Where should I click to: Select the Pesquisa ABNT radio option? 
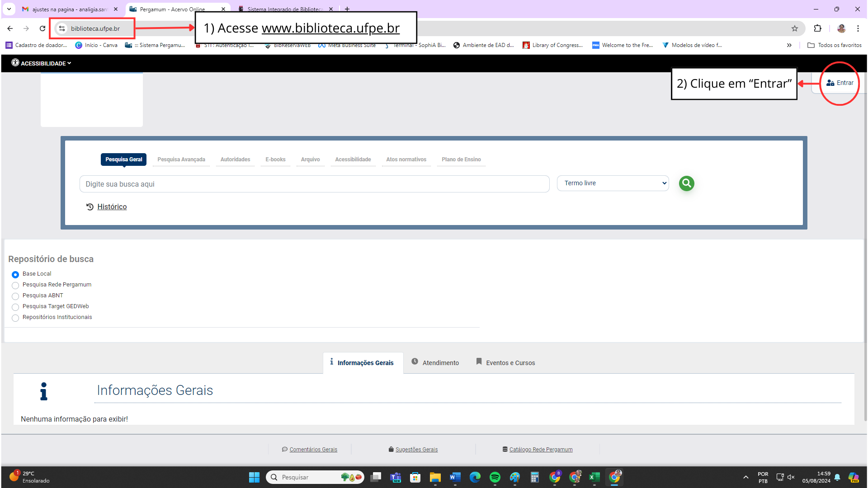tap(15, 296)
